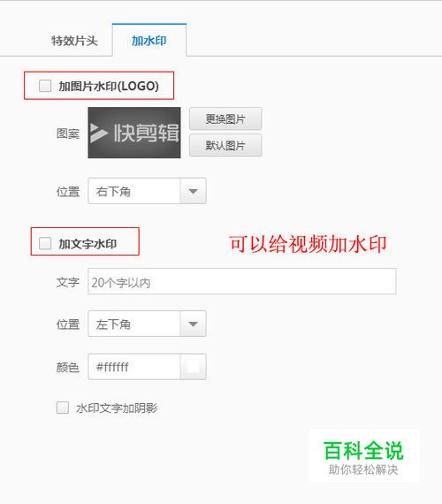Click the 加图片水印(LOGO) label text
The image size is (442, 504).
(109, 86)
